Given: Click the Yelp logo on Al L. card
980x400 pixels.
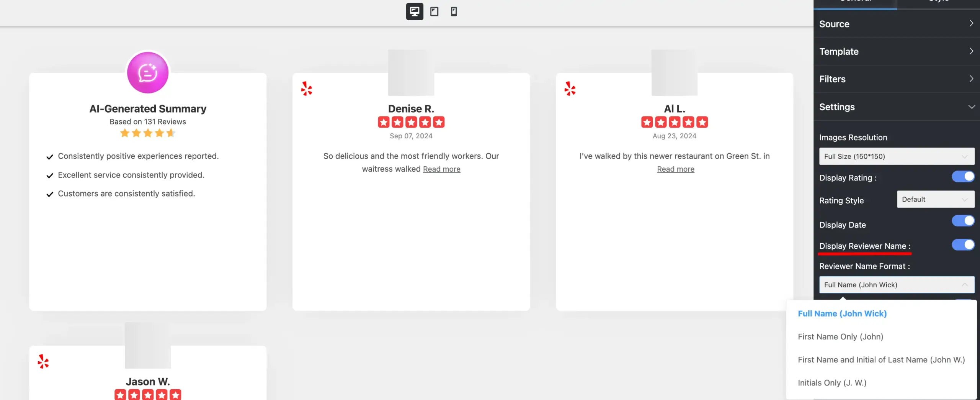Looking at the screenshot, I should [x=570, y=89].
